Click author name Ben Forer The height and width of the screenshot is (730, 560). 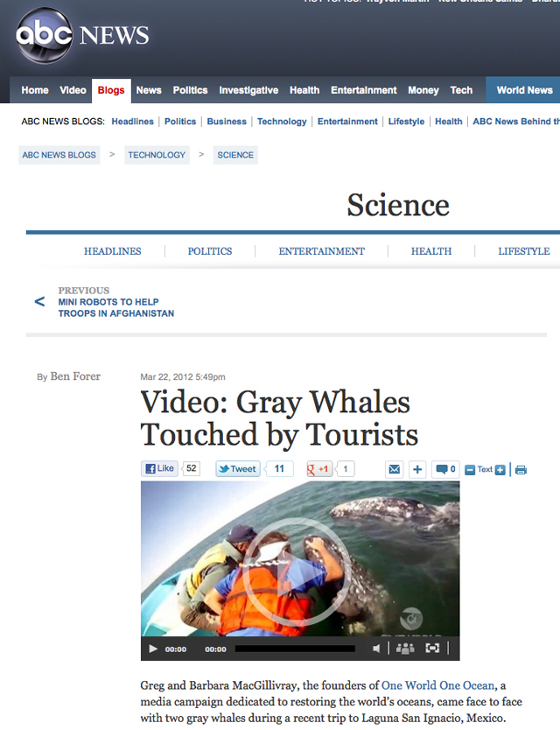click(x=75, y=376)
